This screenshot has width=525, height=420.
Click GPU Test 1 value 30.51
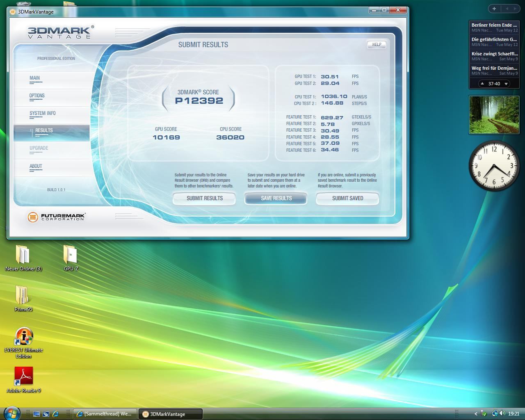tap(330, 77)
